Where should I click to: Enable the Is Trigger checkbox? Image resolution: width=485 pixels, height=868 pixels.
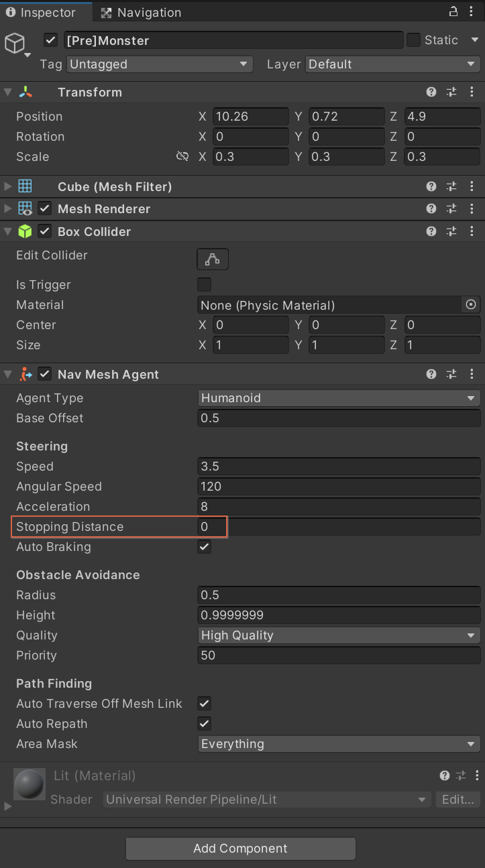click(205, 285)
